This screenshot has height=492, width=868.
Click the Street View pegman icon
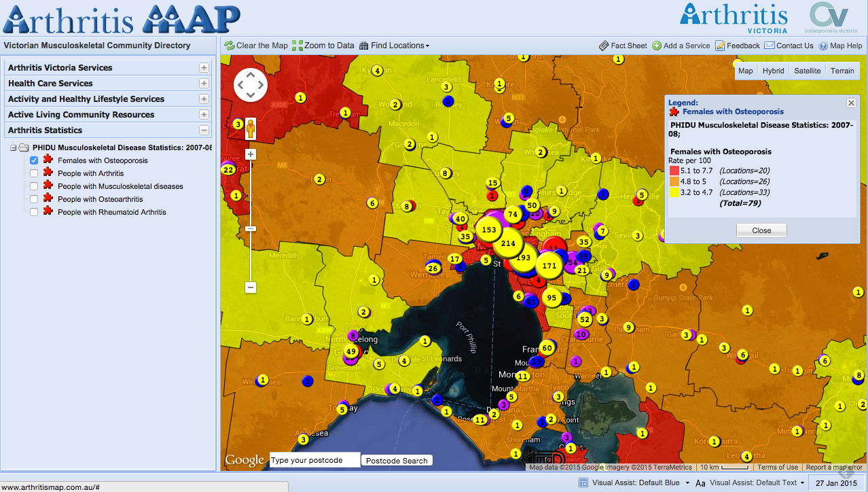251,128
